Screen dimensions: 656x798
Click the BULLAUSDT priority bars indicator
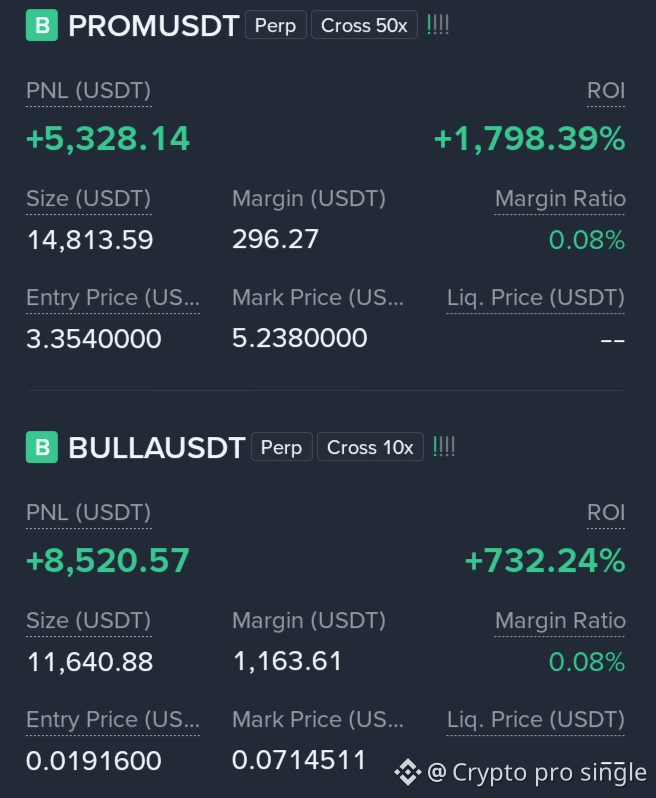[x=444, y=447]
